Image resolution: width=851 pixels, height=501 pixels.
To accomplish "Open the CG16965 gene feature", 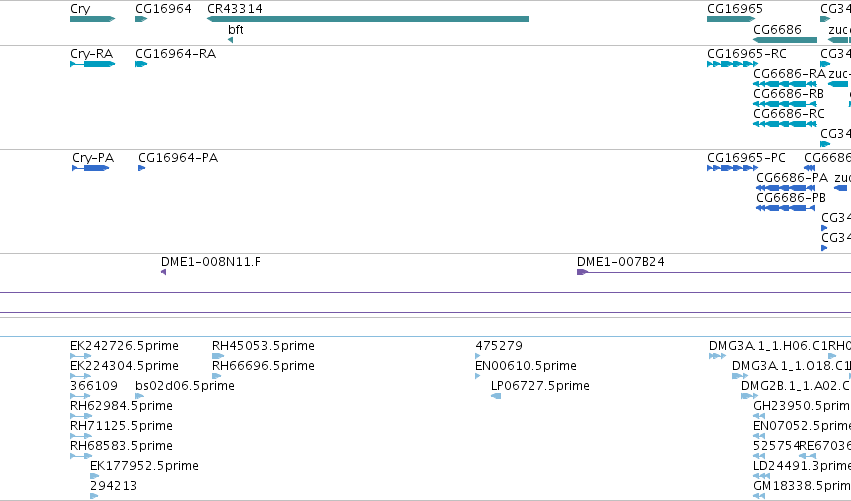I will tap(731, 19).
